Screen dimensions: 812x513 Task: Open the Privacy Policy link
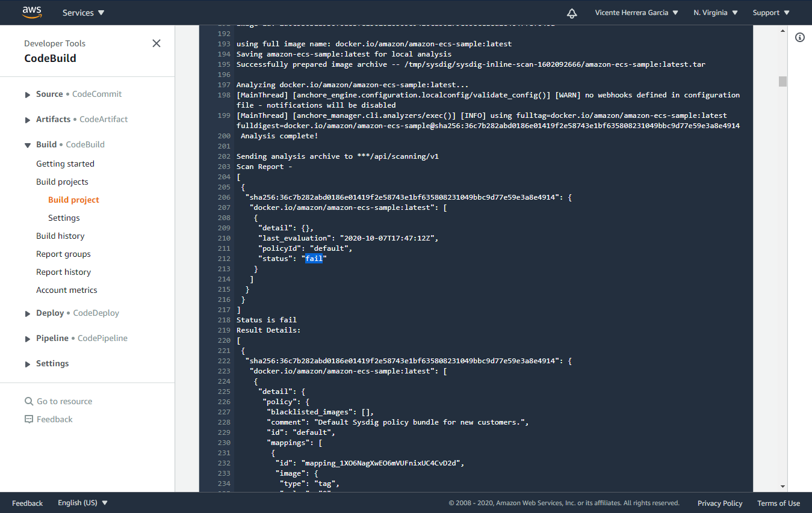coord(720,503)
